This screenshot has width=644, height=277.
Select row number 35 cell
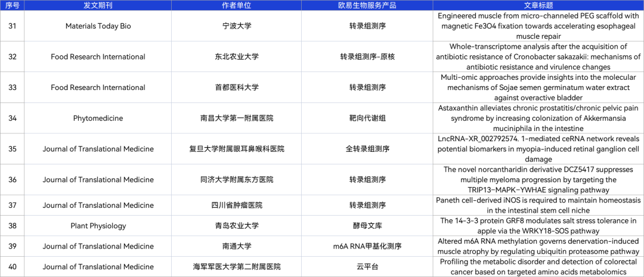(x=13, y=149)
